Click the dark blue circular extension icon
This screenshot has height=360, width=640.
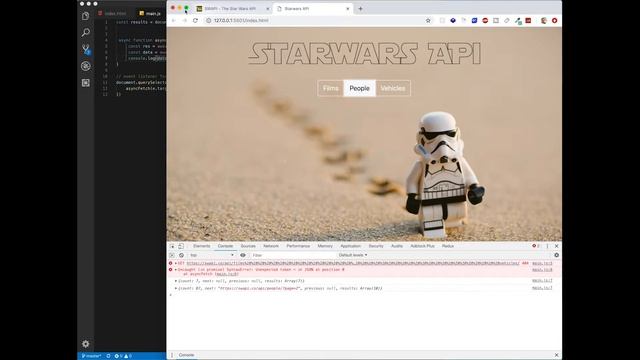tap(453, 20)
